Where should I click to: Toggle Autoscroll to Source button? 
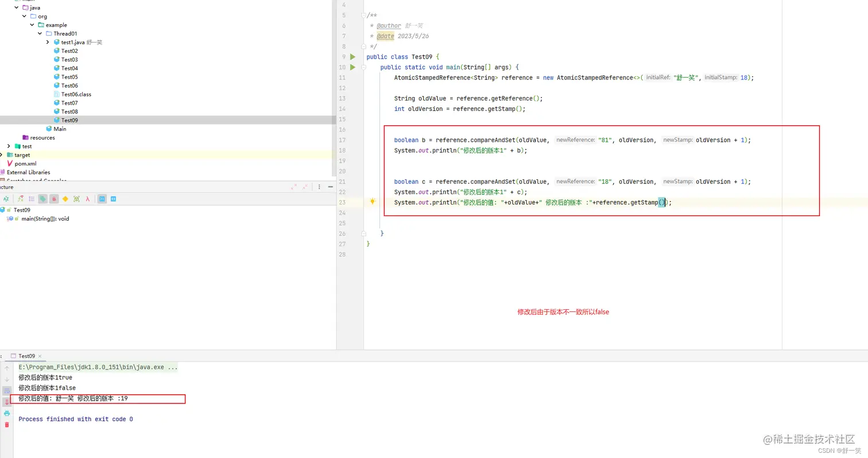102,199
